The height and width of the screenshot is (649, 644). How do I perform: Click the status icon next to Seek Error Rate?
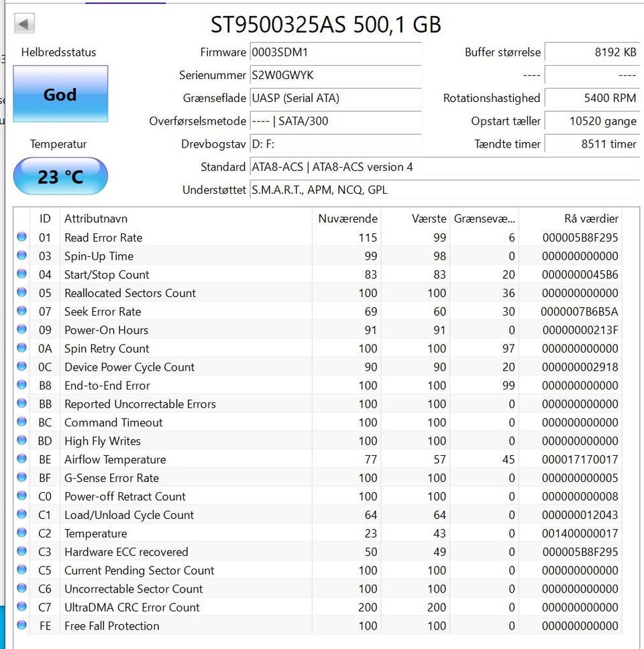coord(21,311)
